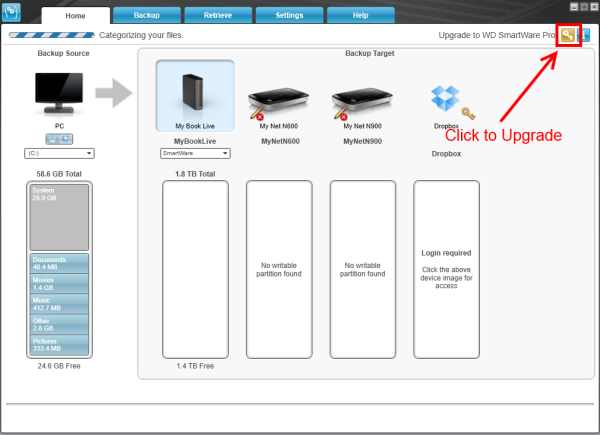Click the 'Backup Source' heading
This screenshot has width=600, height=435.
[64, 54]
